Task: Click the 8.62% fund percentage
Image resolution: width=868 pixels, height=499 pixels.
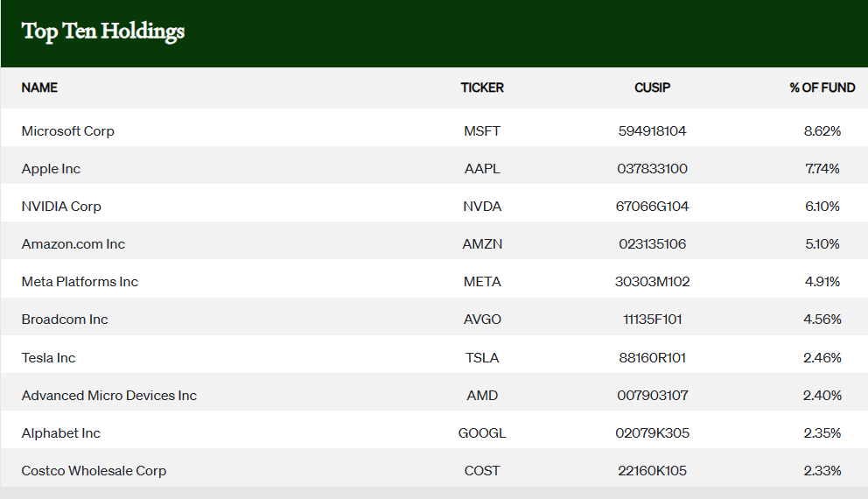Action: 822,131
